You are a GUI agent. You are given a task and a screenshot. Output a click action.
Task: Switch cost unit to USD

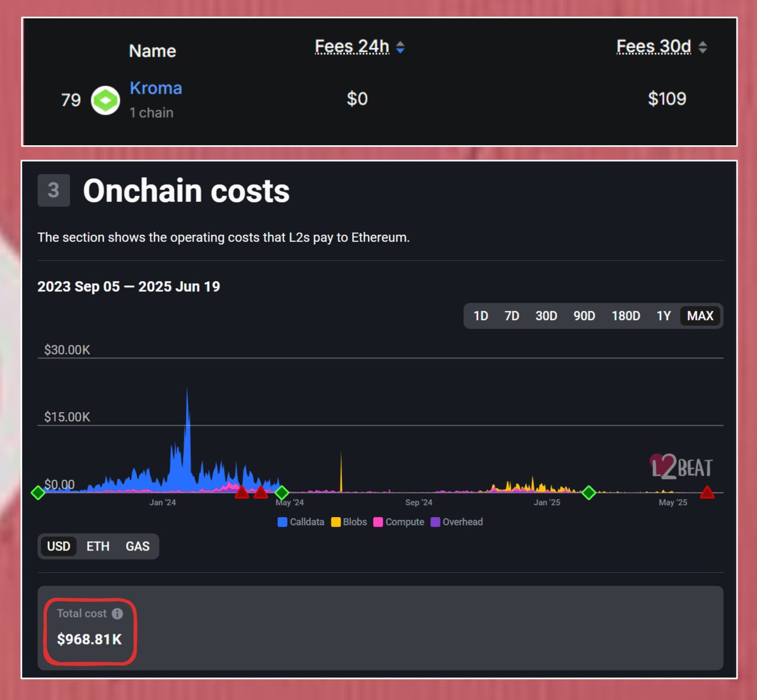[x=59, y=547]
